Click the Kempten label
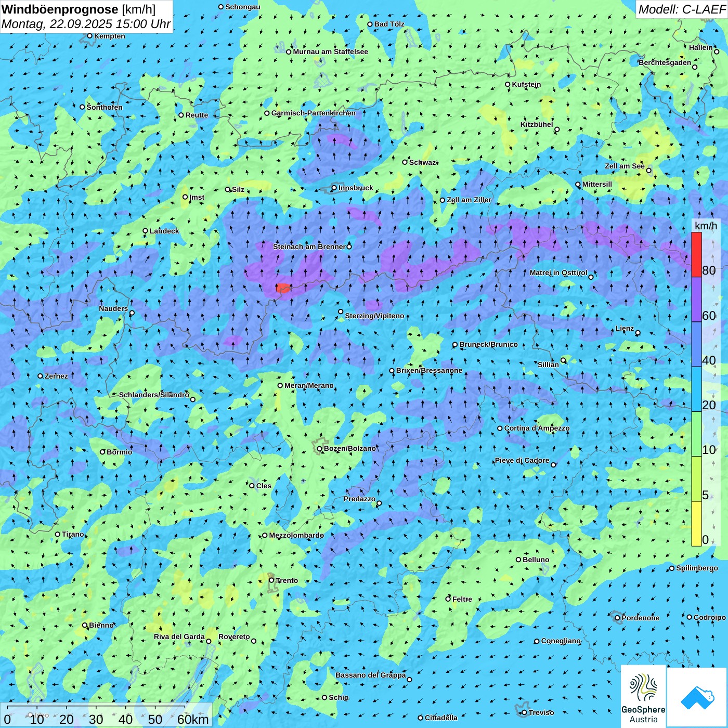Screen dimensions: 728x728 (109, 36)
